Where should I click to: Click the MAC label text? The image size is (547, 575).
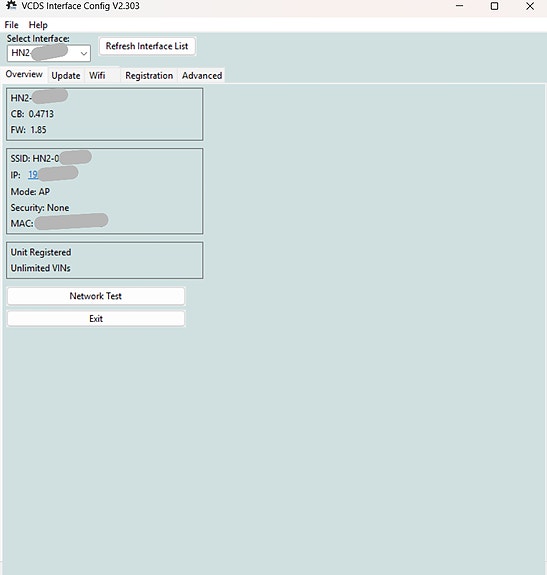(22, 223)
